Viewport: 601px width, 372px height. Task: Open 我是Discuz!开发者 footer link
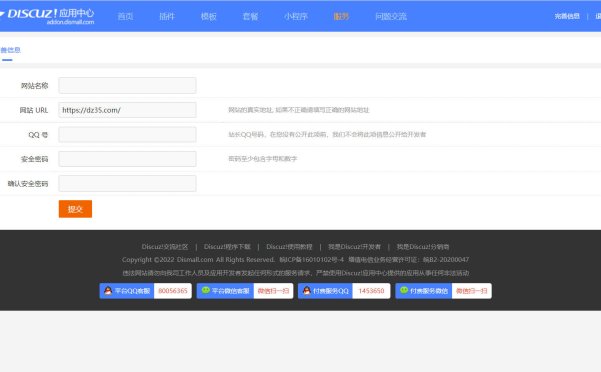click(355, 247)
